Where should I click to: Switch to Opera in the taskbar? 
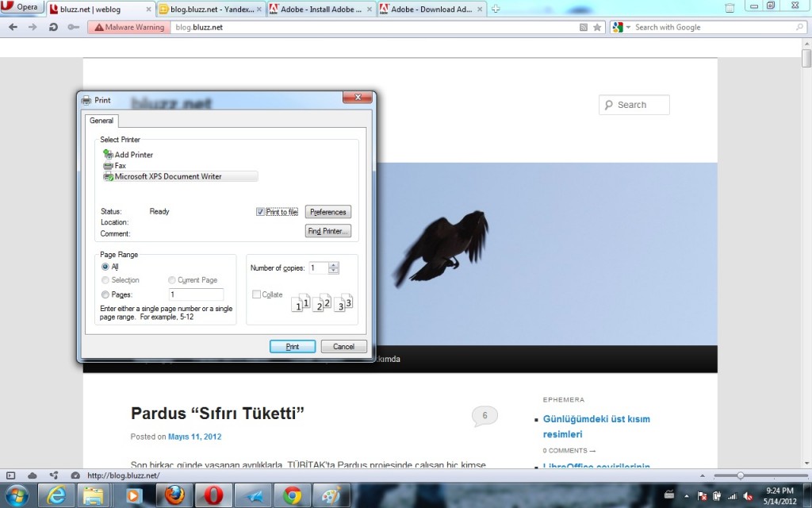(x=213, y=496)
